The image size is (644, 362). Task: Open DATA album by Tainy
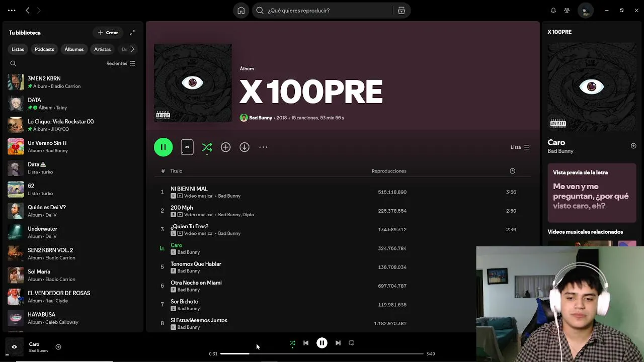pyautogui.click(x=73, y=104)
